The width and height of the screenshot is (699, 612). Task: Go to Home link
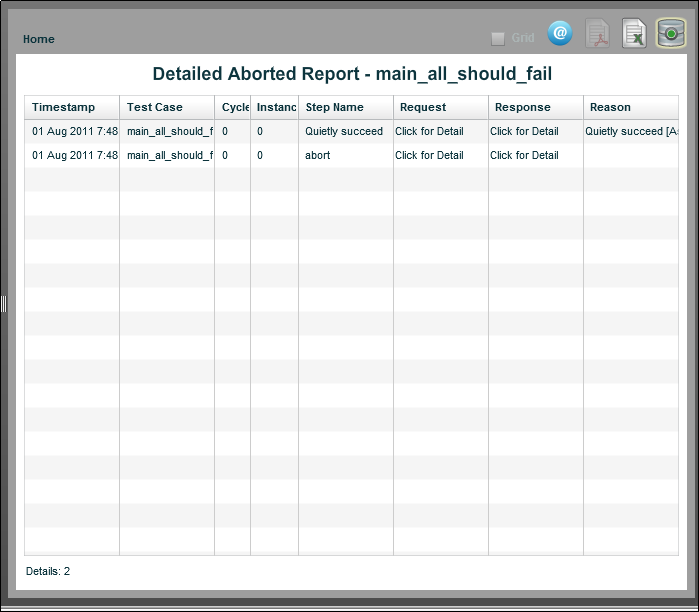coord(39,39)
